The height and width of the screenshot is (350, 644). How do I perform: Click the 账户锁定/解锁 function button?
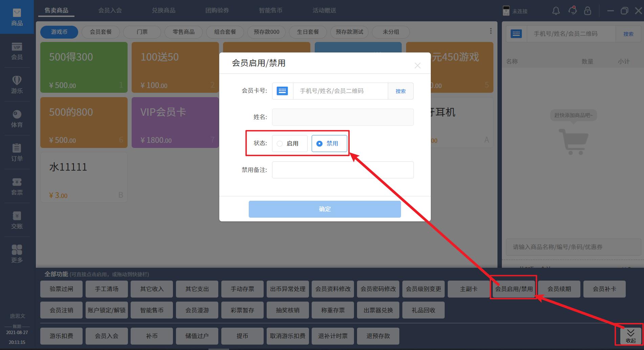[107, 310]
